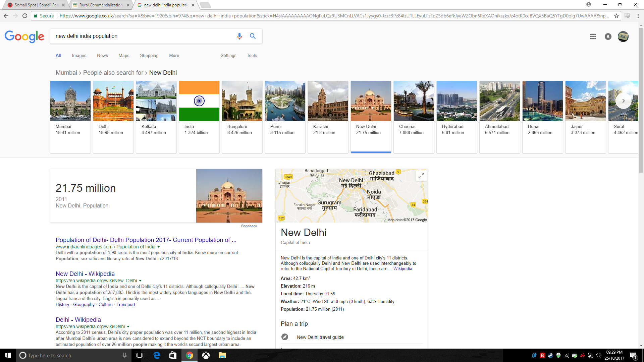
Task: Bookmark this page with the star icon
Action: pos(616,16)
